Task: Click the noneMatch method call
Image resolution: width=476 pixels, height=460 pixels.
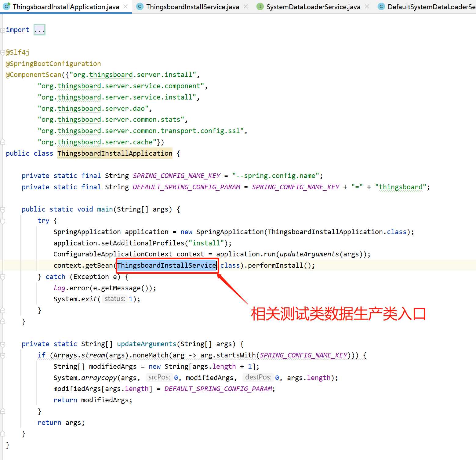Action: 151,355
